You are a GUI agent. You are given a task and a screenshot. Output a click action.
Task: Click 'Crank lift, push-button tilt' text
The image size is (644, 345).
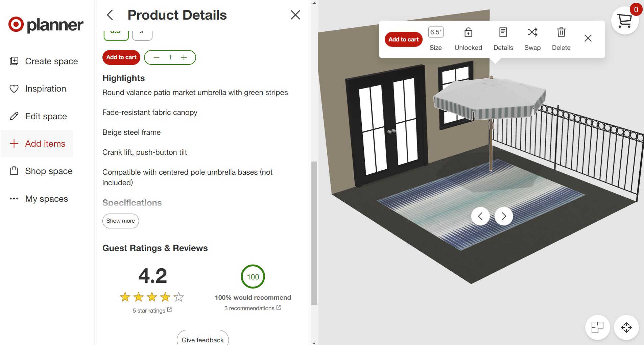(145, 152)
